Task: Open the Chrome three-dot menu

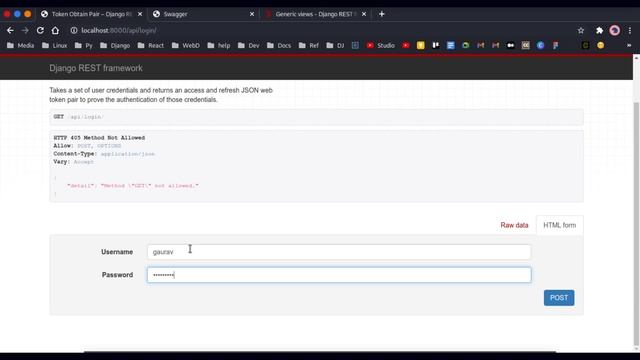Action: (630, 30)
